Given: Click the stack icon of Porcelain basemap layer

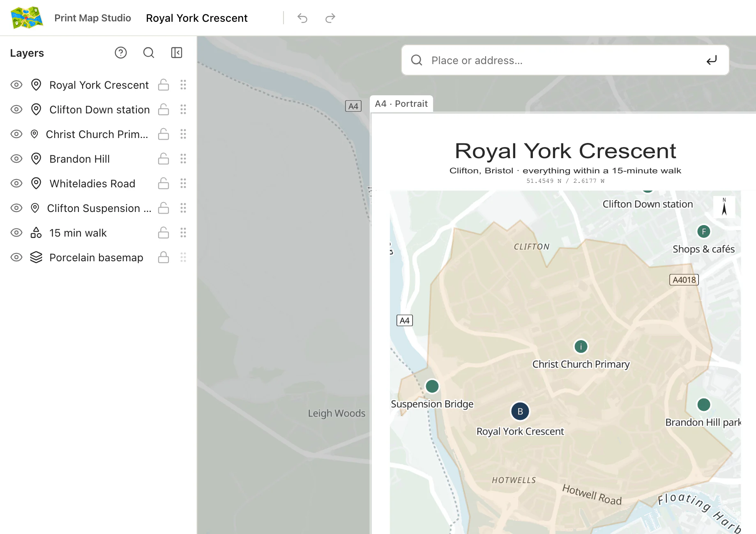Looking at the screenshot, I should pyautogui.click(x=36, y=258).
